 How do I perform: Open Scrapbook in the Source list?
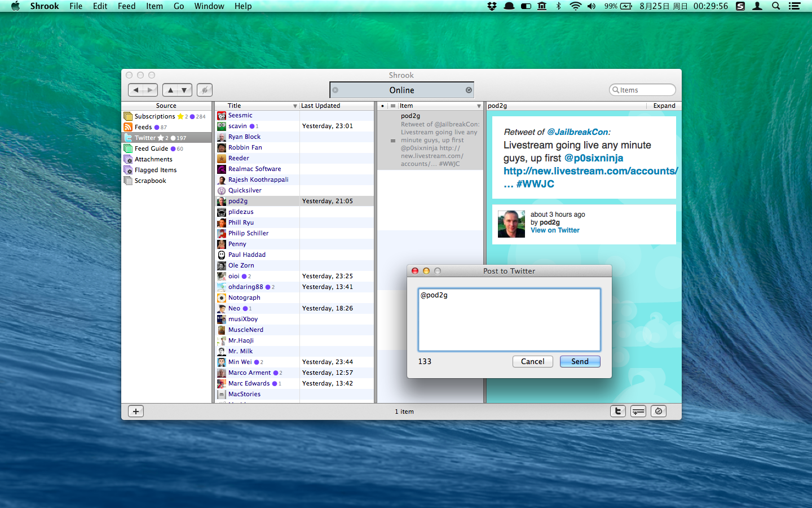coord(166,181)
